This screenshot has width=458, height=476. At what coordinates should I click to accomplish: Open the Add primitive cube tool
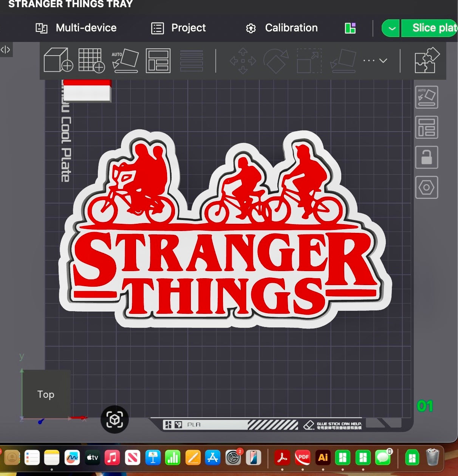(x=58, y=60)
